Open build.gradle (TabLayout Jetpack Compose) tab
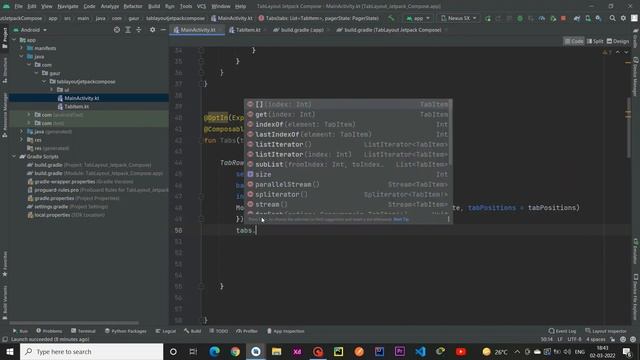This screenshot has height=360, width=640. pos(392,30)
